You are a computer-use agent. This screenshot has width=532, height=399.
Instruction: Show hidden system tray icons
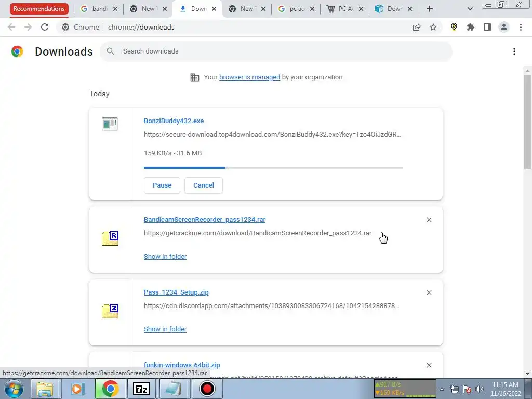(x=442, y=390)
